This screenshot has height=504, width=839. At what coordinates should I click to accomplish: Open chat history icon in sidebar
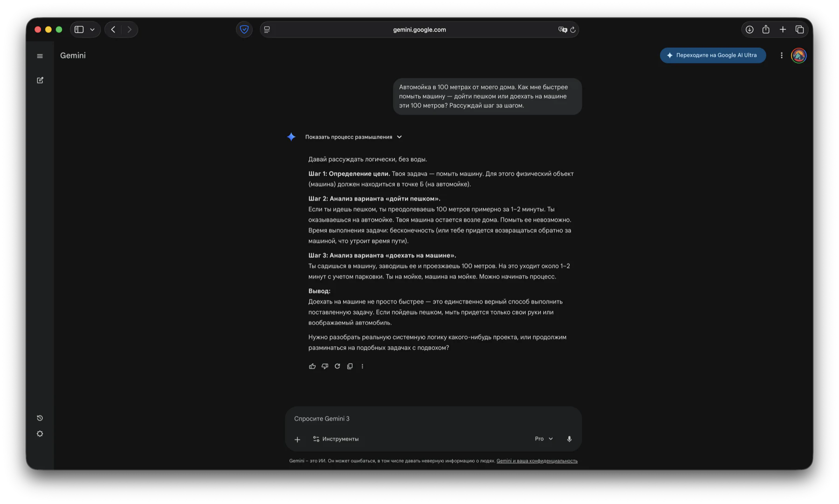pos(40,418)
